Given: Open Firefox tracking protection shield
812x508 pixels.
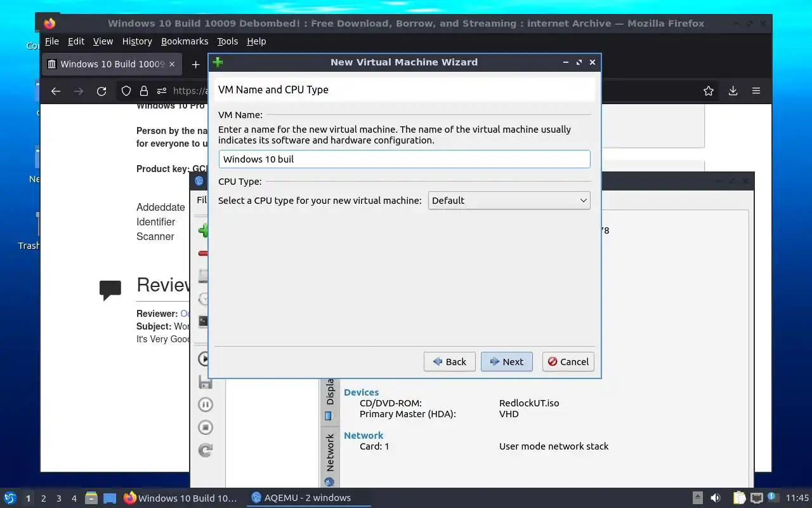Looking at the screenshot, I should pos(126,91).
